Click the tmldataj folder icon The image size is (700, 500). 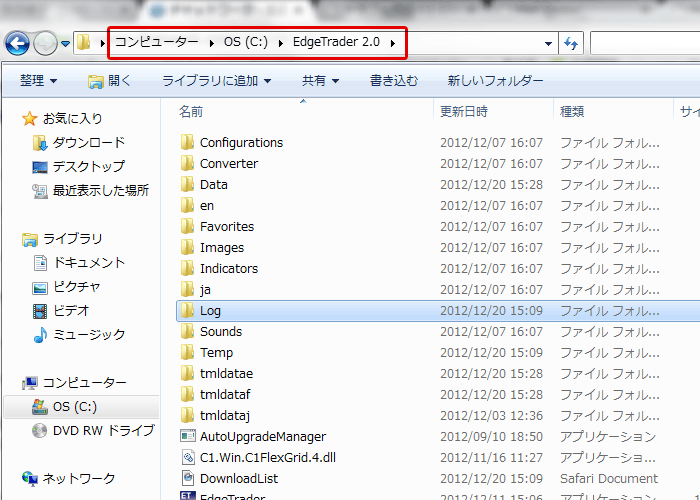(x=187, y=415)
